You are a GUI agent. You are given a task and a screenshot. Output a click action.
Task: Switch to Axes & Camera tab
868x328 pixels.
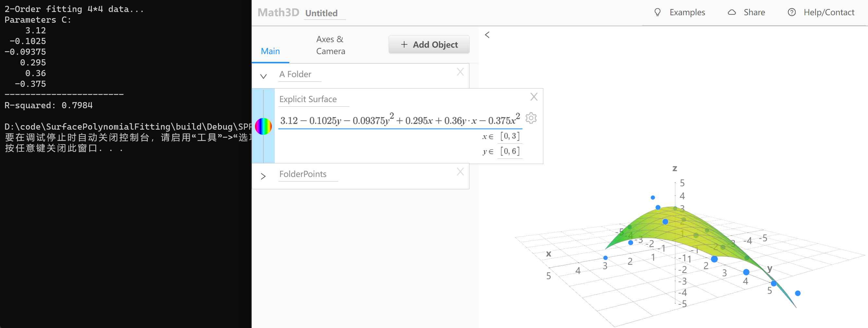[331, 45]
